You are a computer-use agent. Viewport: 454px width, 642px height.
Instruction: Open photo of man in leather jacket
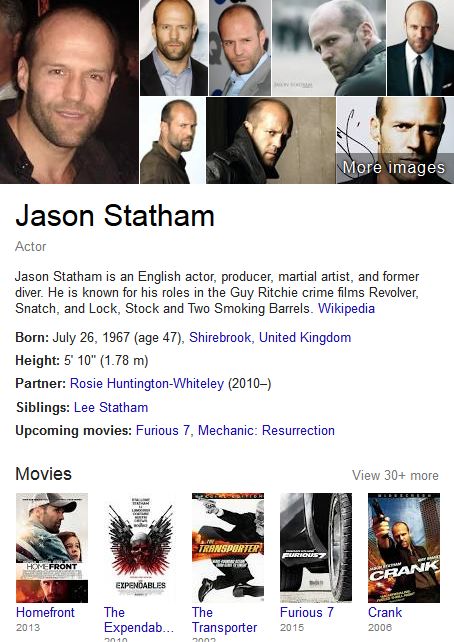(271, 140)
